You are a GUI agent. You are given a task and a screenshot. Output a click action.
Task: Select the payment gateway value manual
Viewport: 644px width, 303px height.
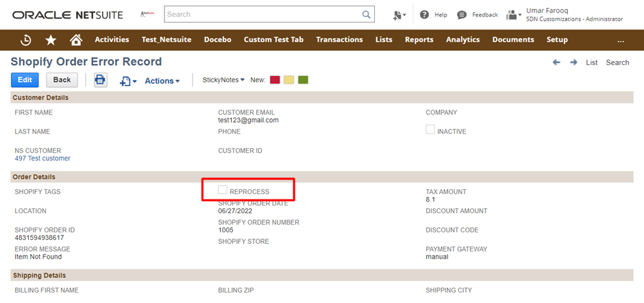[437, 257]
